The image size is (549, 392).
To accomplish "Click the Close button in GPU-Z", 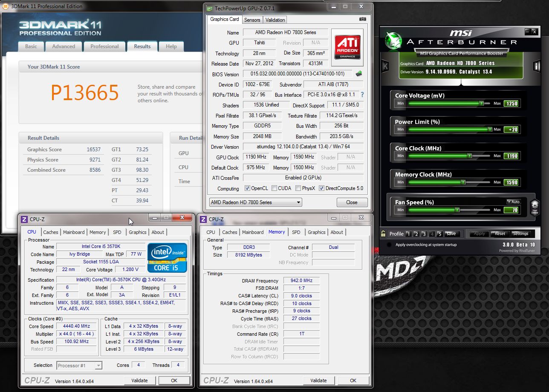I will tap(352, 202).
